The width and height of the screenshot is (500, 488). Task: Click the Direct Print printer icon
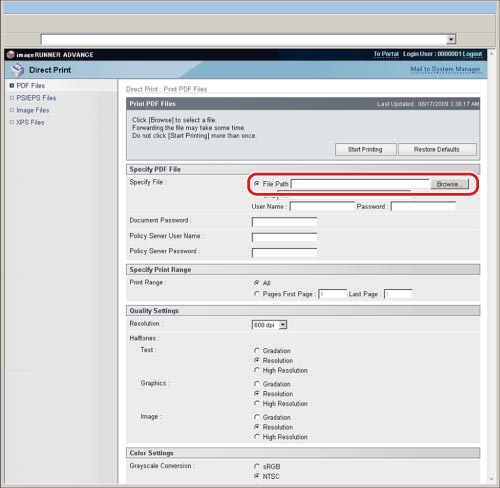[x=17, y=70]
